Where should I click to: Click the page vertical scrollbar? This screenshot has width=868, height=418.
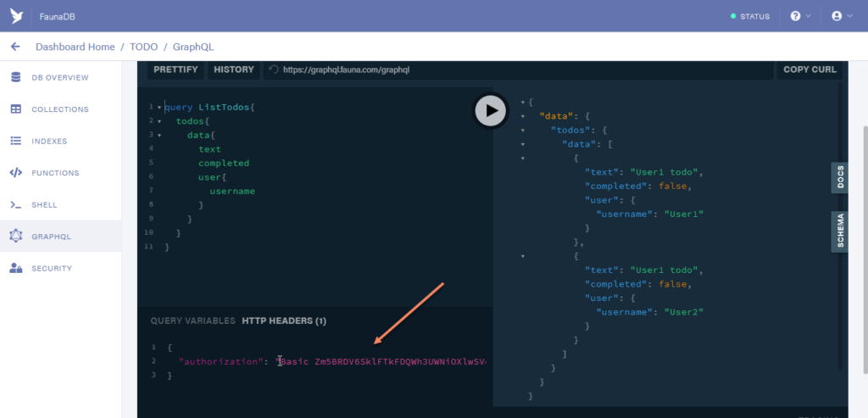(x=865, y=249)
